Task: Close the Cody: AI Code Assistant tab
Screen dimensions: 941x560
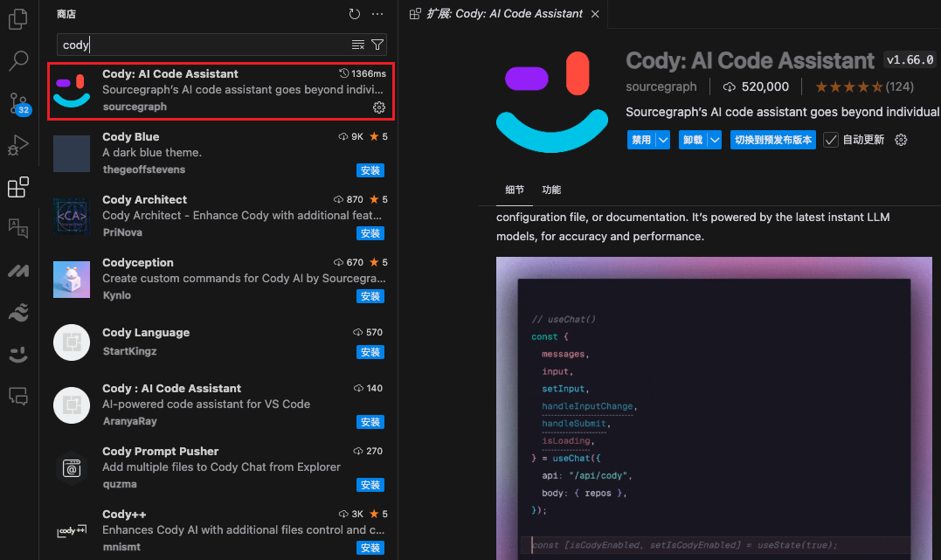Action: 595,14
